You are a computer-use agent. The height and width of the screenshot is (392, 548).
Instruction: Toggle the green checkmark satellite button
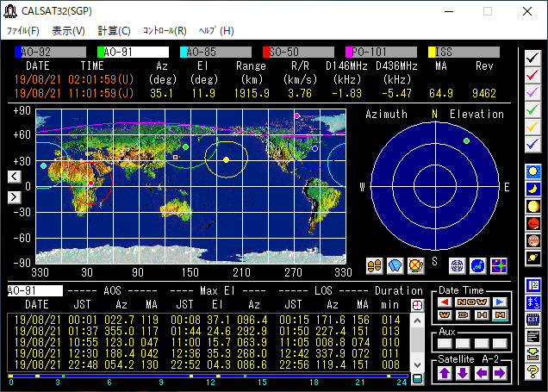click(532, 109)
